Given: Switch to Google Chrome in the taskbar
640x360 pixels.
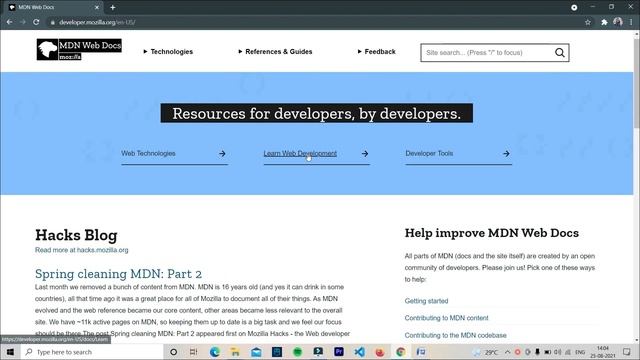Looking at the screenshot, I should (x=401, y=352).
